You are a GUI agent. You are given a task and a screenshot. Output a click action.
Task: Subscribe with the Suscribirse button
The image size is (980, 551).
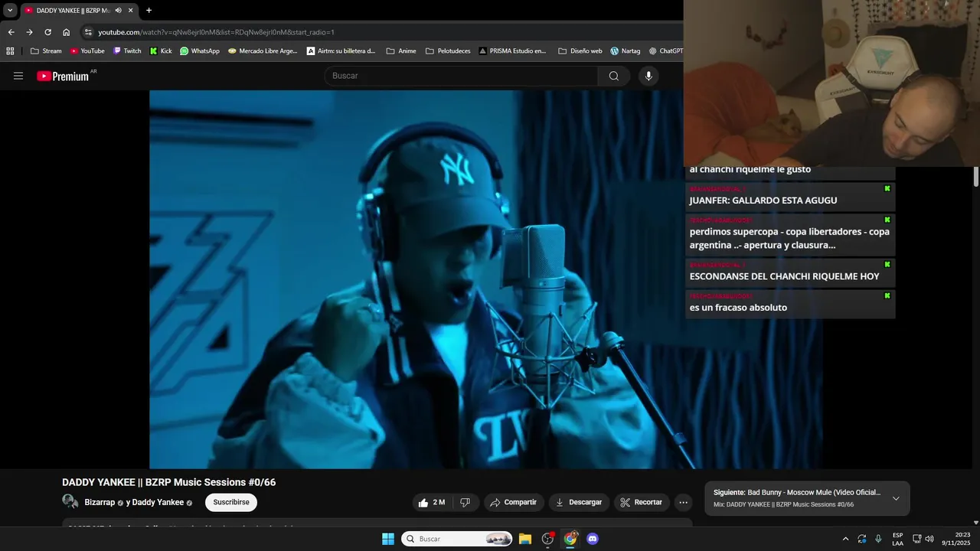point(231,502)
